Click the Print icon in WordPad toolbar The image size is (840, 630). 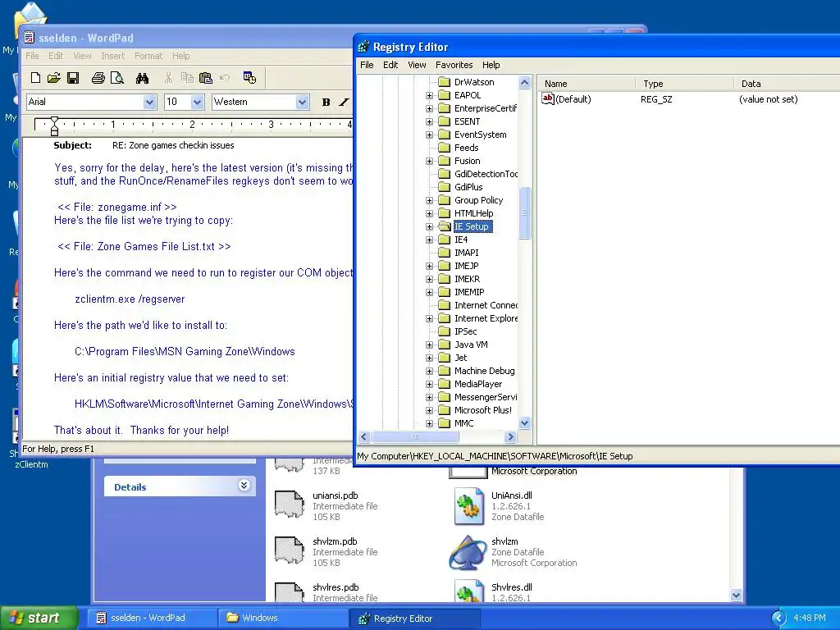coord(98,78)
